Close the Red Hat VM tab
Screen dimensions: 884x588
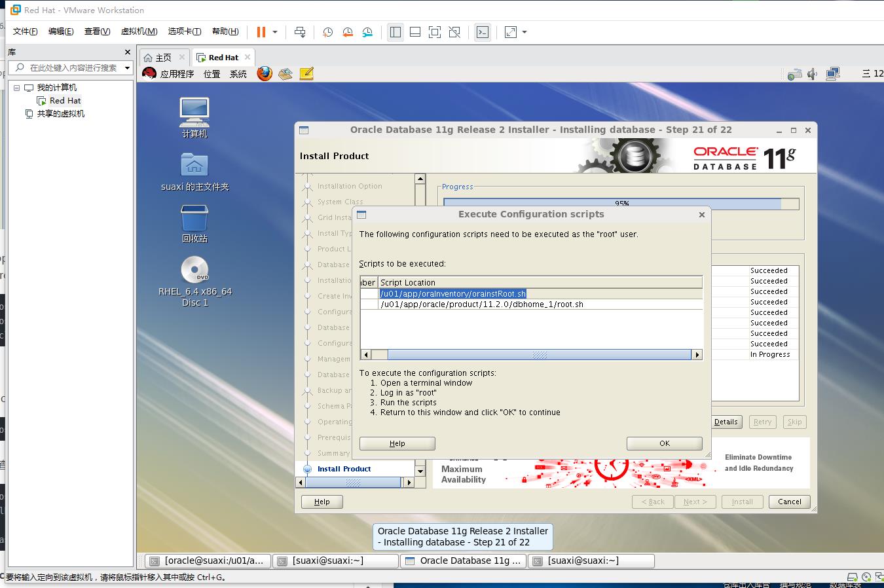pyautogui.click(x=248, y=57)
